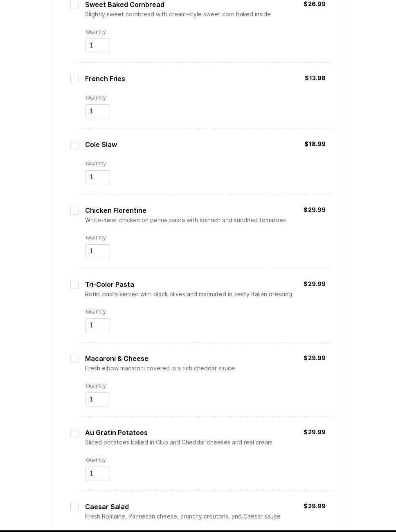396x532 pixels.
Task: Click the French Fries $13.98 price
Action: (x=315, y=78)
